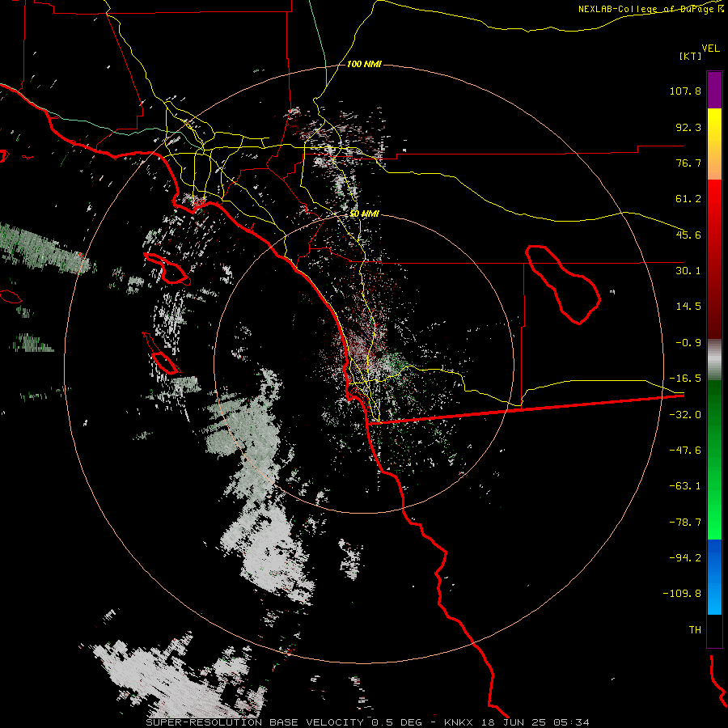The height and width of the screenshot is (728, 728).
Task: Click the -78.7 velocity scale value
Action: [685, 523]
